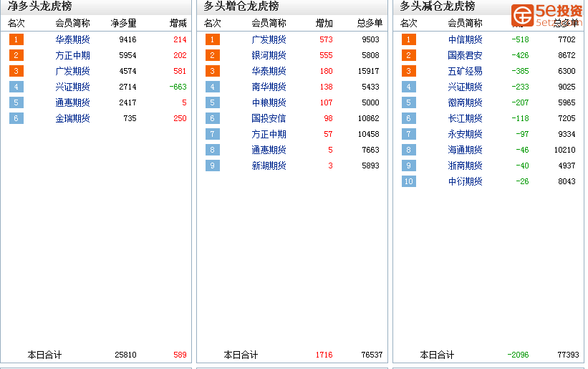Select 方正中期 in 多头增仓龙虎榜
The height and width of the screenshot is (369, 588).
tap(269, 134)
